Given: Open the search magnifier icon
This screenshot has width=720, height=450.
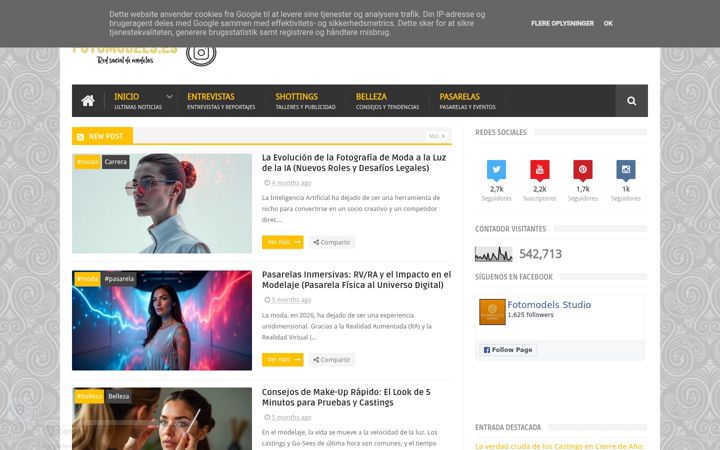Looking at the screenshot, I should tap(631, 101).
